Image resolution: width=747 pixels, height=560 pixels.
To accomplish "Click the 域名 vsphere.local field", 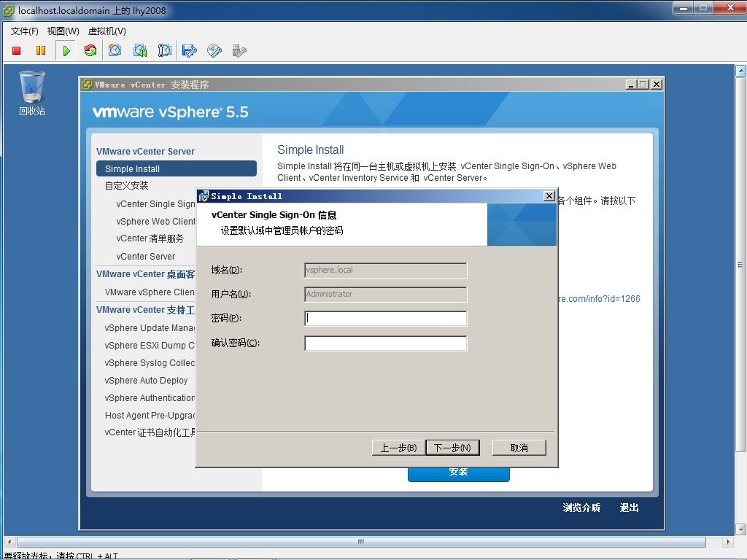I will coord(385,270).
